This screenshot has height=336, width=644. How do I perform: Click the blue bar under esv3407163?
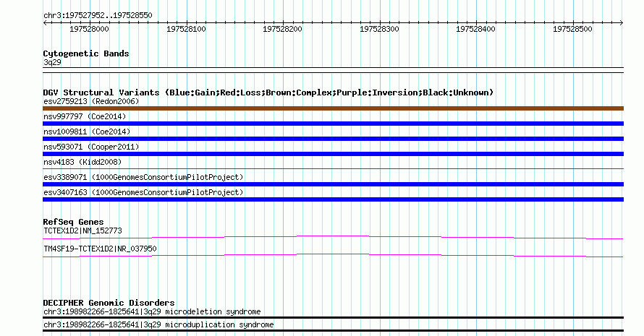pyautogui.click(x=333, y=199)
